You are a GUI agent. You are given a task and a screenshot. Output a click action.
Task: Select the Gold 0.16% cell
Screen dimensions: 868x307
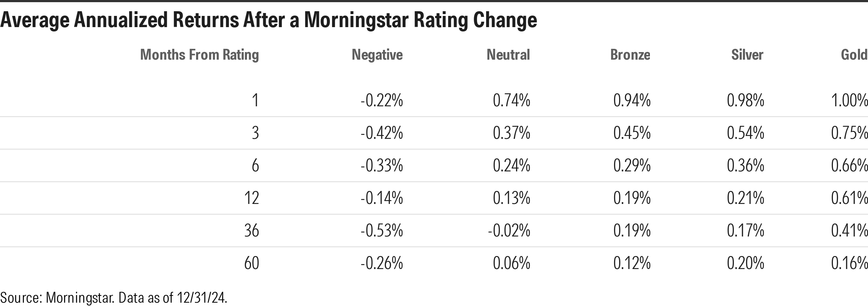(x=849, y=263)
